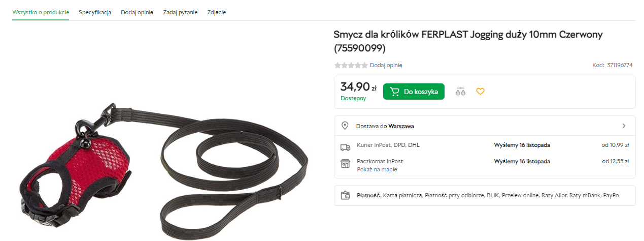Viewport: 644px width, 241px height.
Task: Add product to comparison scales icon
Action: (x=460, y=92)
